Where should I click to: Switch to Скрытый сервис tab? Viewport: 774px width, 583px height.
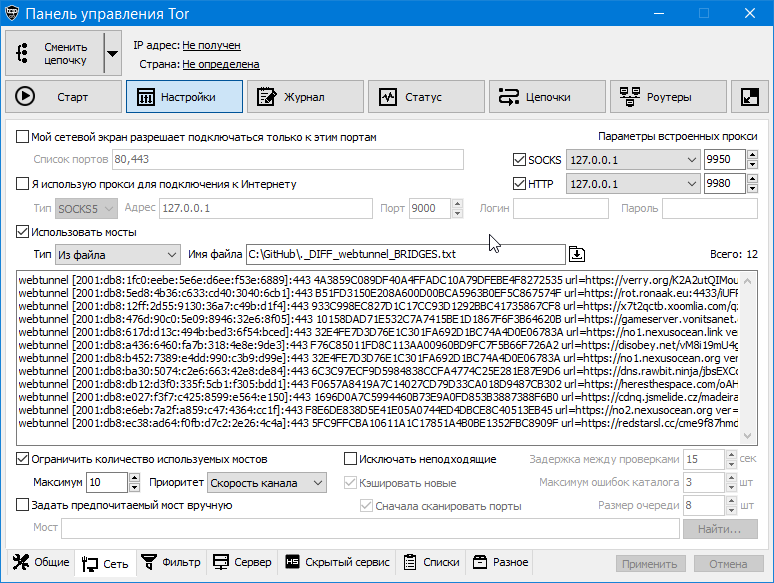tap(338, 562)
